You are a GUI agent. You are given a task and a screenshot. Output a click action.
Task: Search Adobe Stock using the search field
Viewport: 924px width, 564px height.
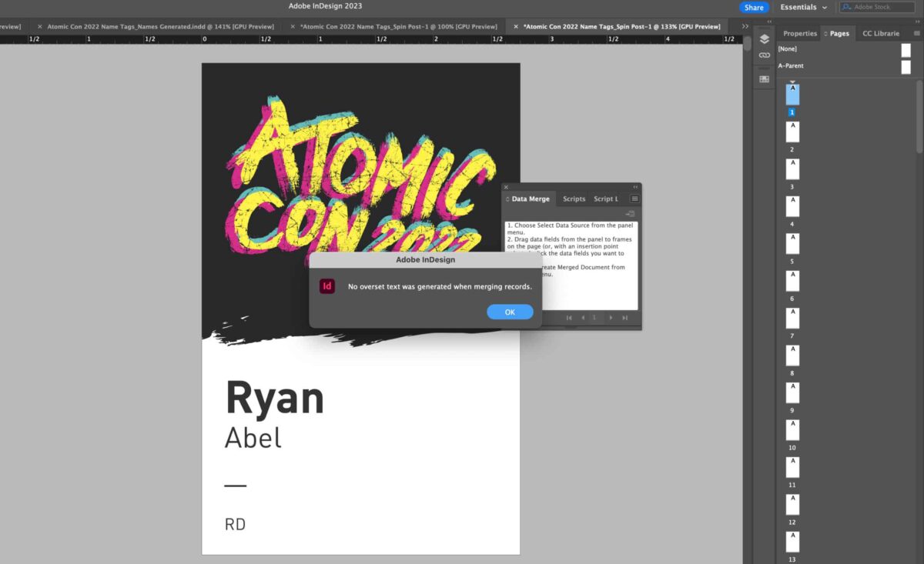pyautogui.click(x=878, y=6)
